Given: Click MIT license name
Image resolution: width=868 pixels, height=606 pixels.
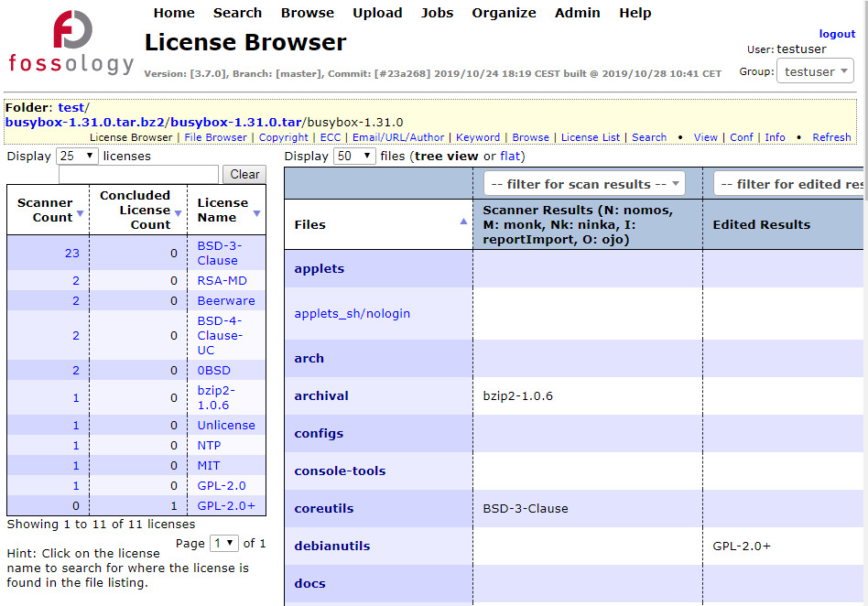Looking at the screenshot, I should coord(208,465).
